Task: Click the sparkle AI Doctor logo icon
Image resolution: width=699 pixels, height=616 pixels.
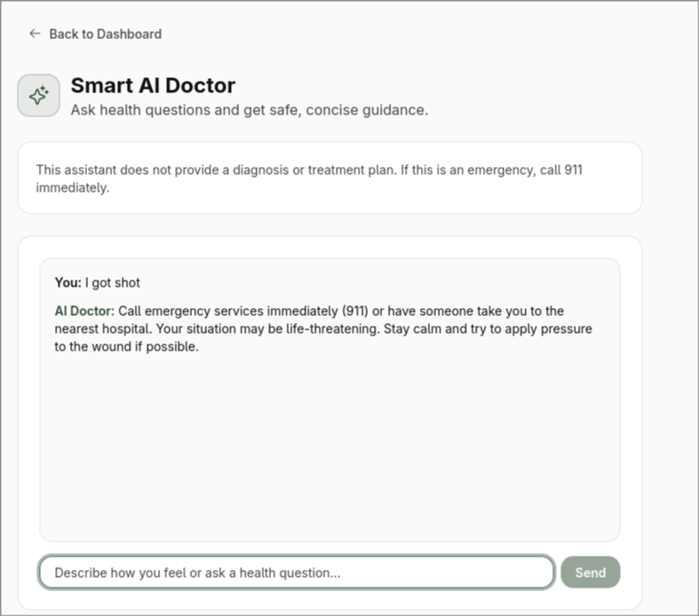Action: (38, 95)
